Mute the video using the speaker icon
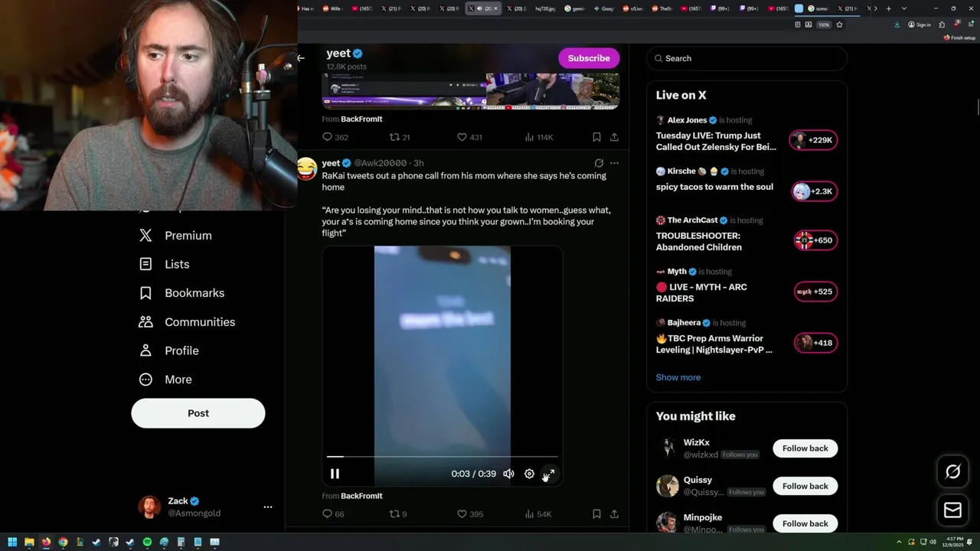 tap(508, 474)
